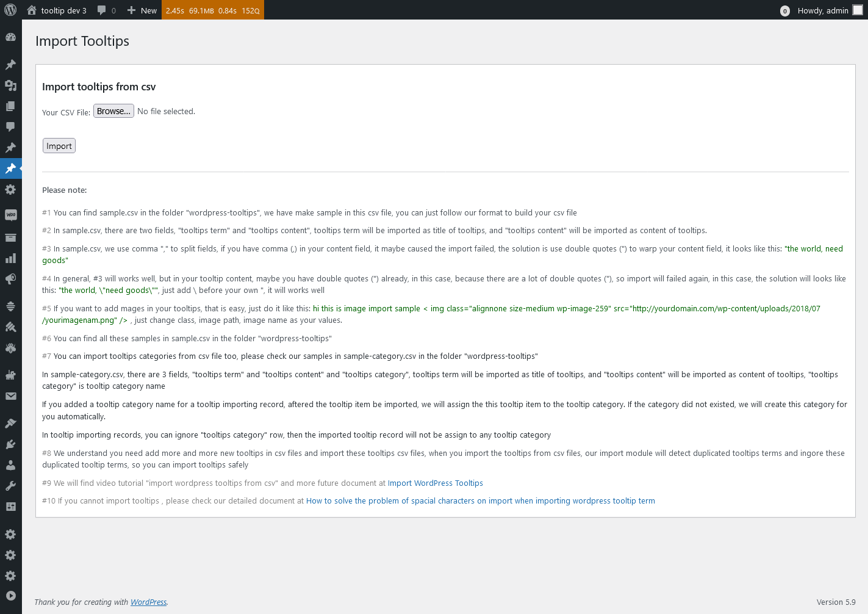
Task: Open the Appearance paintbrush icon
Action: 10,423
